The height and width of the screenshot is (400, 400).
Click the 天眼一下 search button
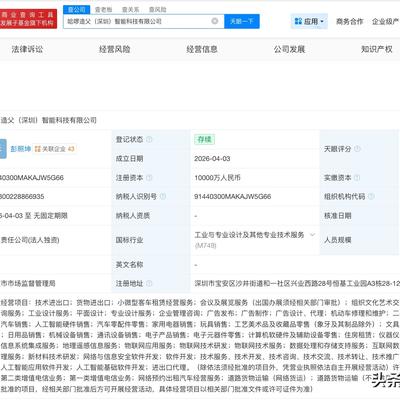pyautogui.click(x=242, y=21)
